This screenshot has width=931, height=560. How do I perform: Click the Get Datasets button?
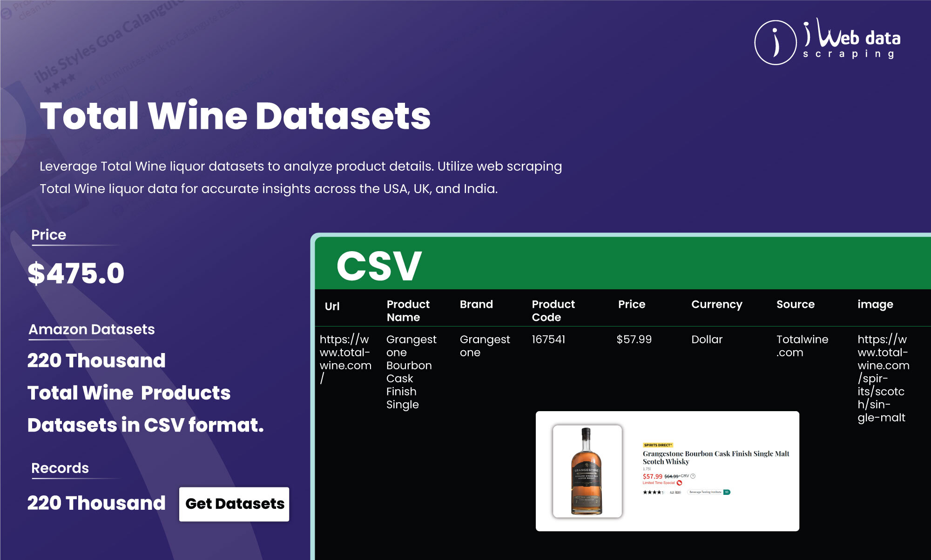tap(234, 504)
